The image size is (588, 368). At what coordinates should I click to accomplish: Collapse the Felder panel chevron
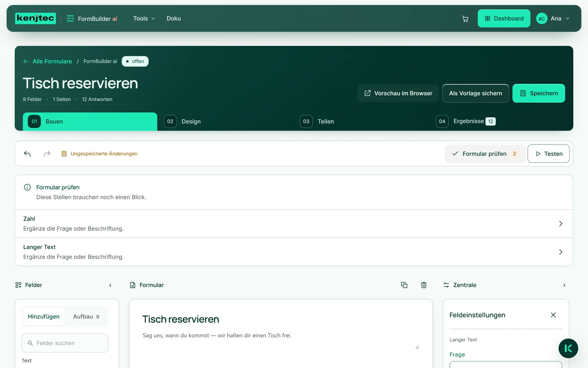[110, 285]
